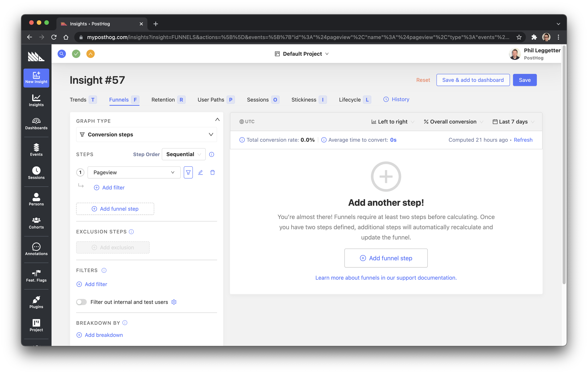Click the large plus circle graphic
The width and height of the screenshot is (588, 374).
386,176
